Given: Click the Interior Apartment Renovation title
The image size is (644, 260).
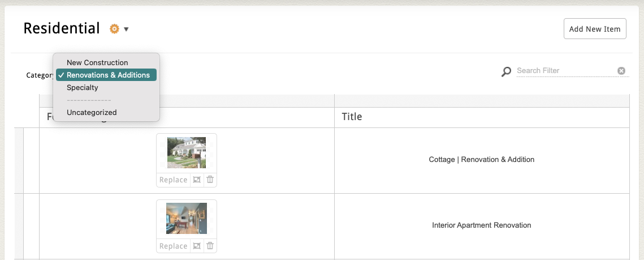Looking at the screenshot, I should [481, 225].
